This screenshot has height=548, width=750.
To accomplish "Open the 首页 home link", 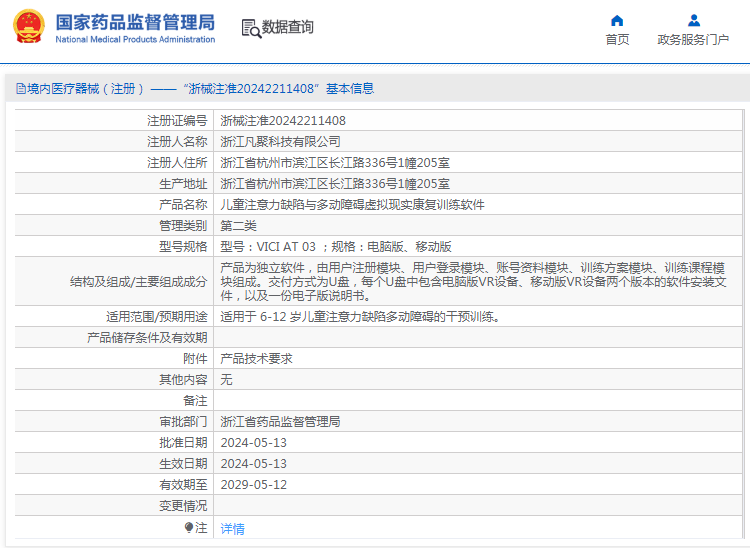I will coord(617,40).
